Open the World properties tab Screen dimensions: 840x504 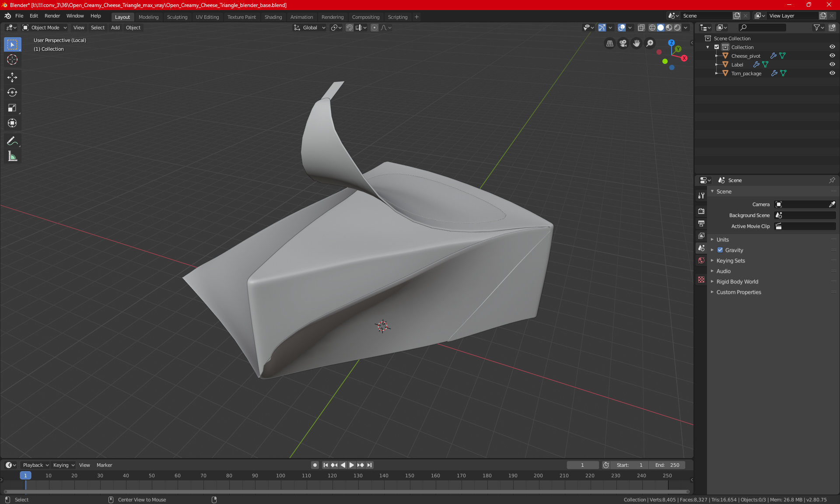click(x=701, y=260)
